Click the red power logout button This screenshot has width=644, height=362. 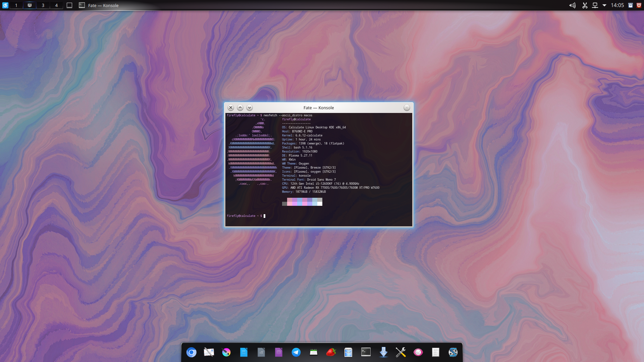click(639, 5)
